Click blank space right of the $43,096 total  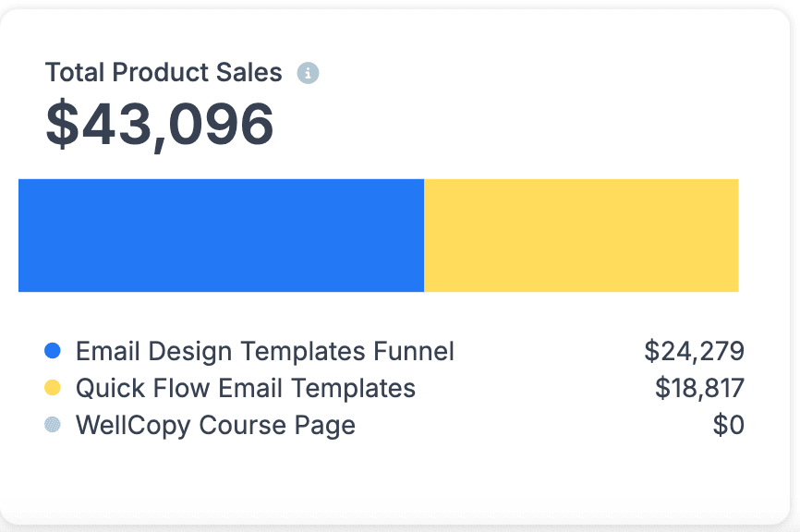point(517,124)
